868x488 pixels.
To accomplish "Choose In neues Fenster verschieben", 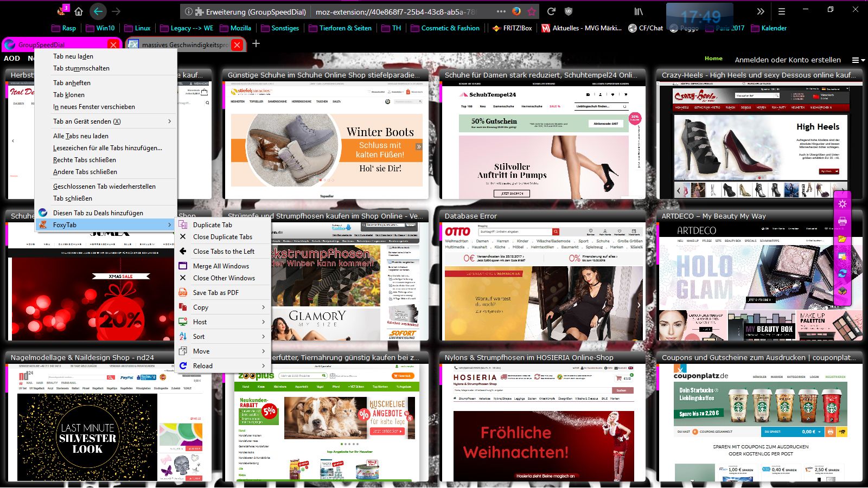I will pos(106,106).
